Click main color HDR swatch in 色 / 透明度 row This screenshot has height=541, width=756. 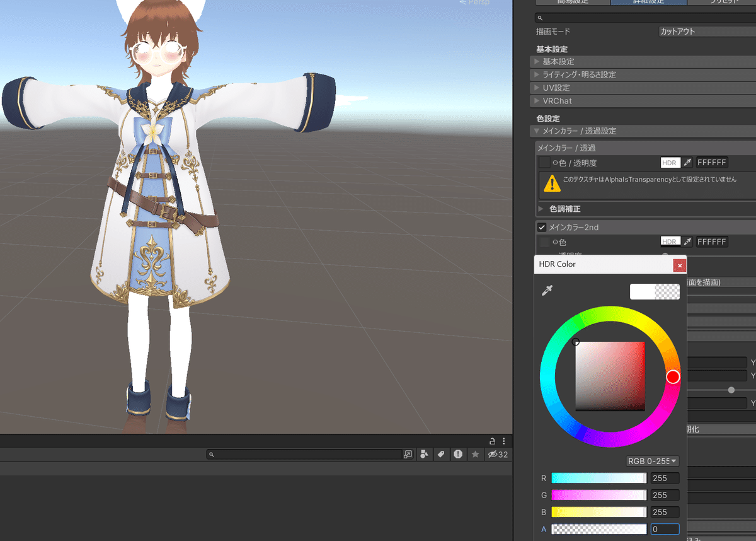[x=670, y=163]
